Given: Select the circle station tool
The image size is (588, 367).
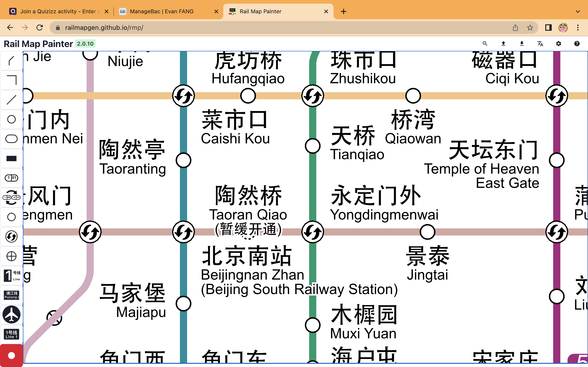Looking at the screenshot, I should click(11, 119).
